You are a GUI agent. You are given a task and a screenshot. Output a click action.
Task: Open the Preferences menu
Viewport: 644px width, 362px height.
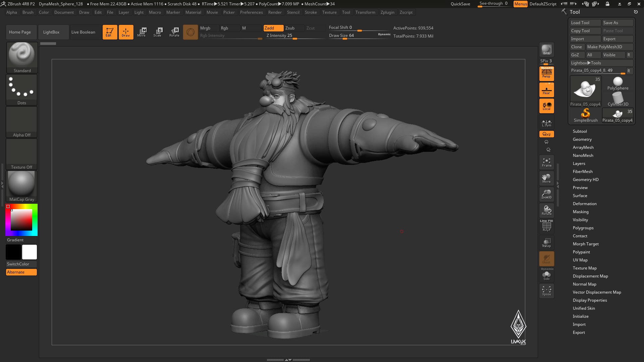[251, 12]
